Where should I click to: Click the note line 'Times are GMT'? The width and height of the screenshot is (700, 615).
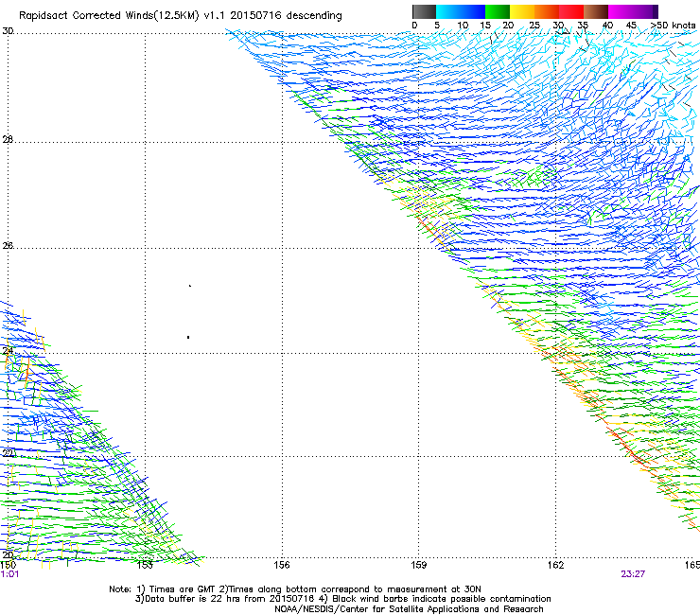pyautogui.click(x=183, y=589)
